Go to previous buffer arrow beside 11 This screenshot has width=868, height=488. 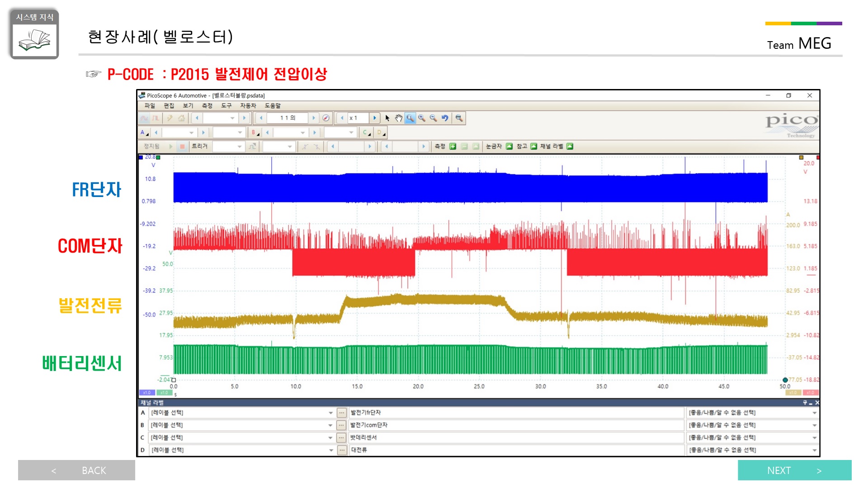261,118
